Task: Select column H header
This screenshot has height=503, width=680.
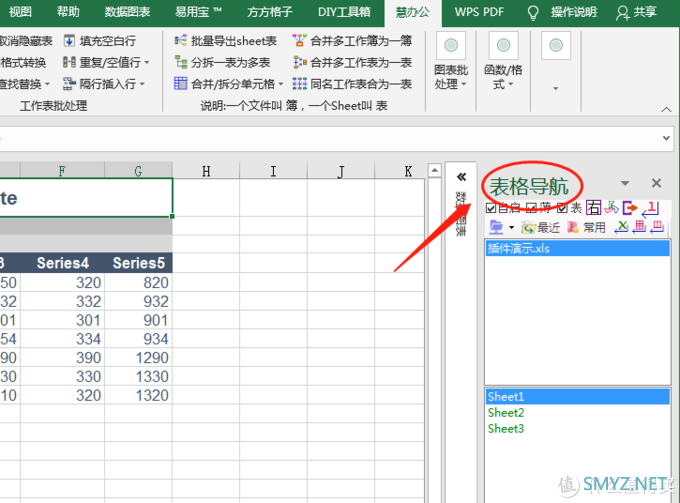Action: click(x=206, y=171)
